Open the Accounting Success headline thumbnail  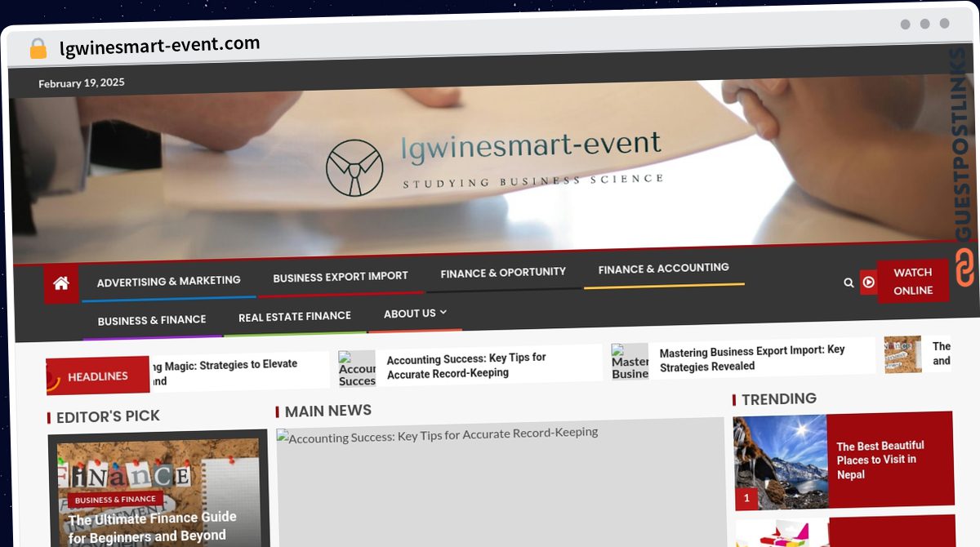coord(357,369)
